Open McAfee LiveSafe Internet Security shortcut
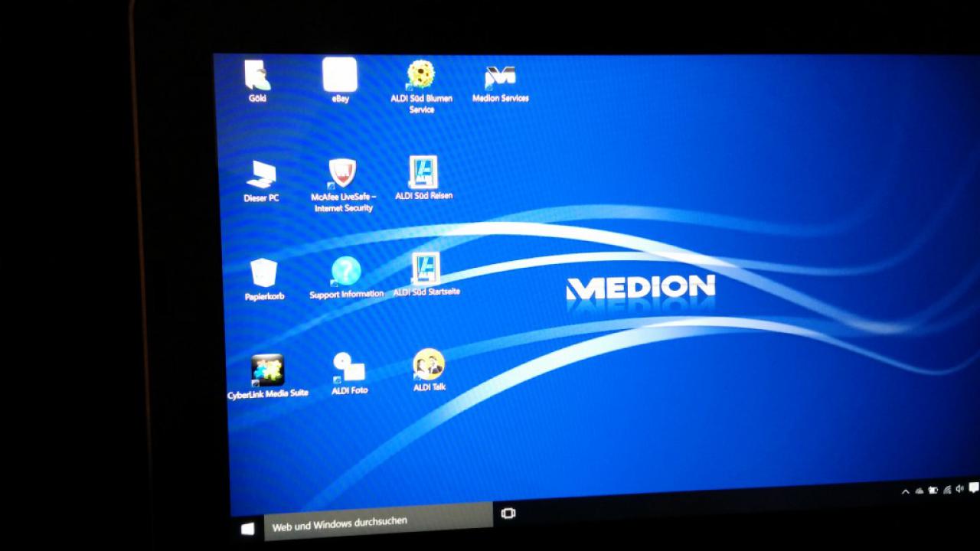980x551 pixels. [343, 185]
